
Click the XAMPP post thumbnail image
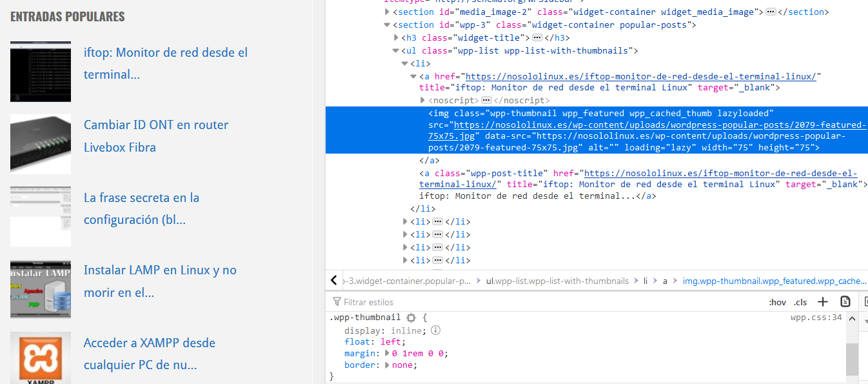pyautogui.click(x=41, y=358)
